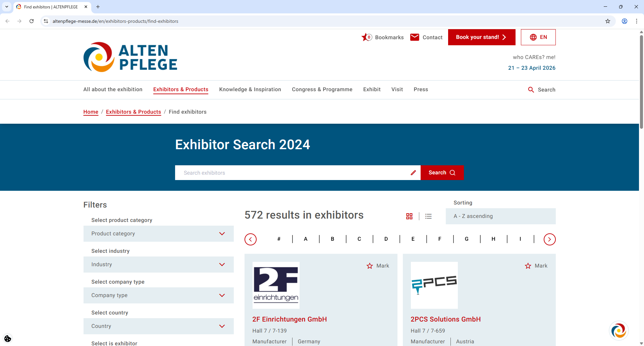Screen dimensions: 644x346
Task: Expand the Product category filter
Action: tap(158, 234)
